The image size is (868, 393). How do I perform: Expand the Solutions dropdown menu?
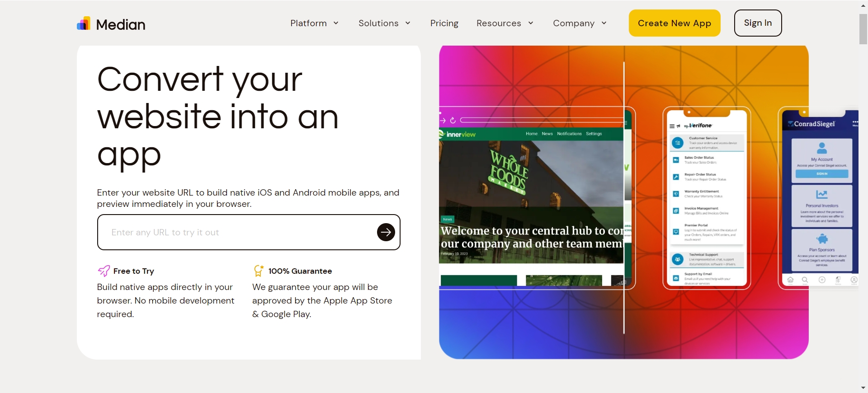(385, 23)
